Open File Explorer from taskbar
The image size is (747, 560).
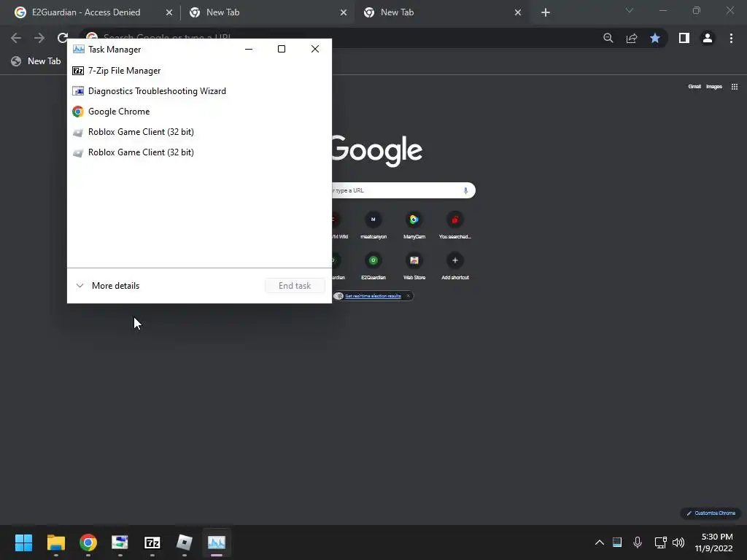pyautogui.click(x=55, y=542)
